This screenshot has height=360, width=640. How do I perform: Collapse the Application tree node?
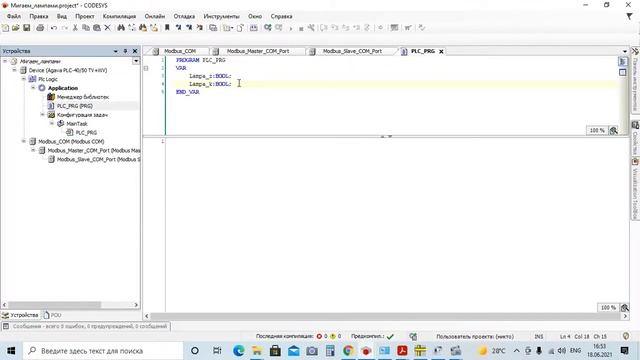point(33,88)
